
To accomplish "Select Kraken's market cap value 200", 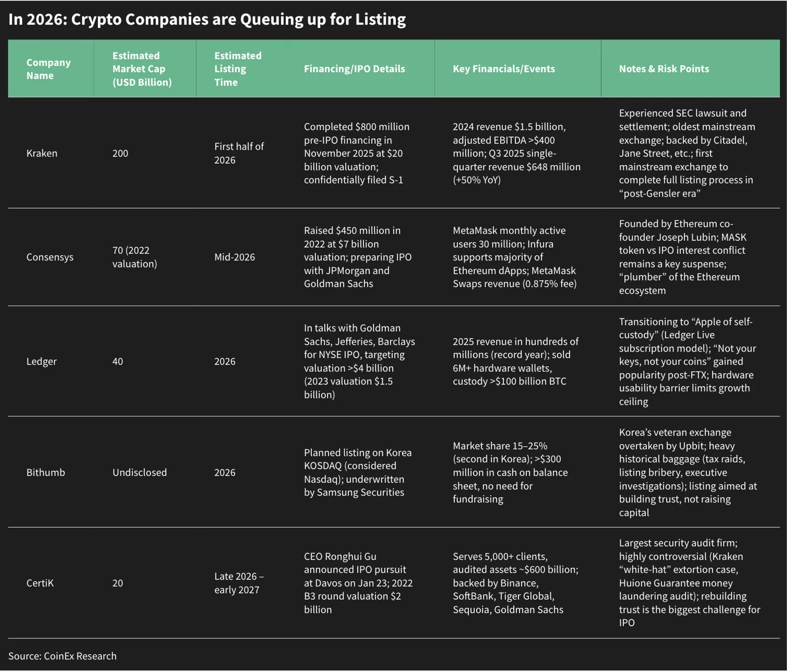I will pos(120,153).
